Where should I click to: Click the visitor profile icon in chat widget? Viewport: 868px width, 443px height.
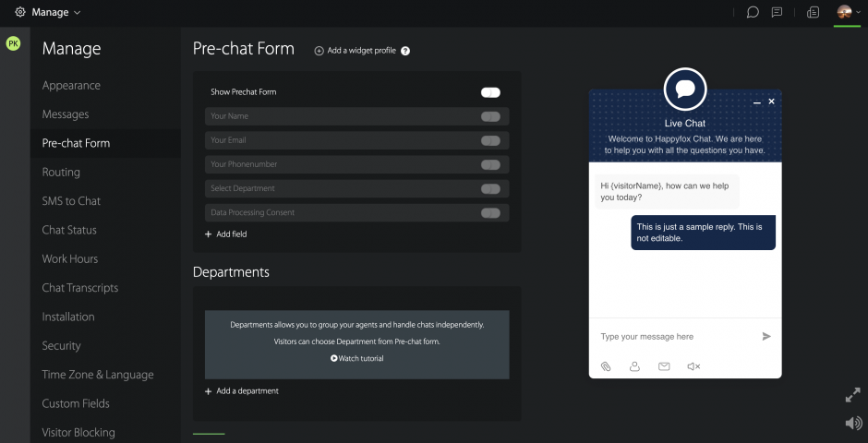tap(634, 366)
